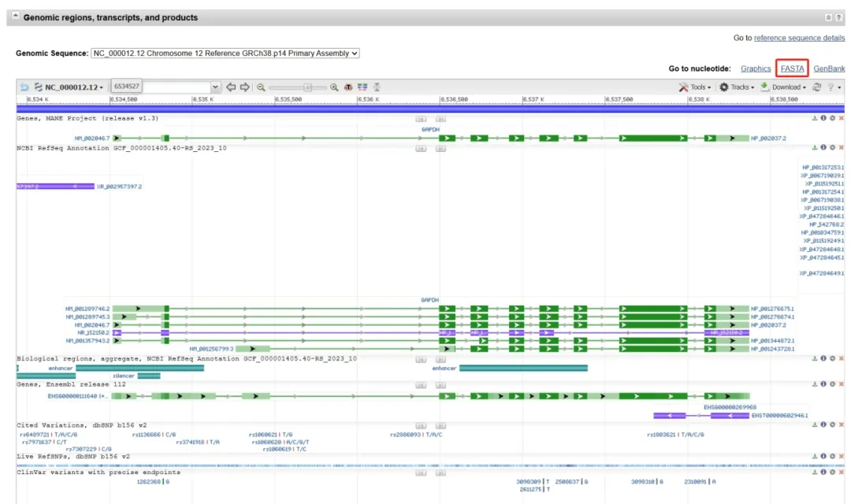Image resolution: width=851 pixels, height=504 pixels.
Task: Open the FASTA nucleotide link
Action: click(792, 69)
